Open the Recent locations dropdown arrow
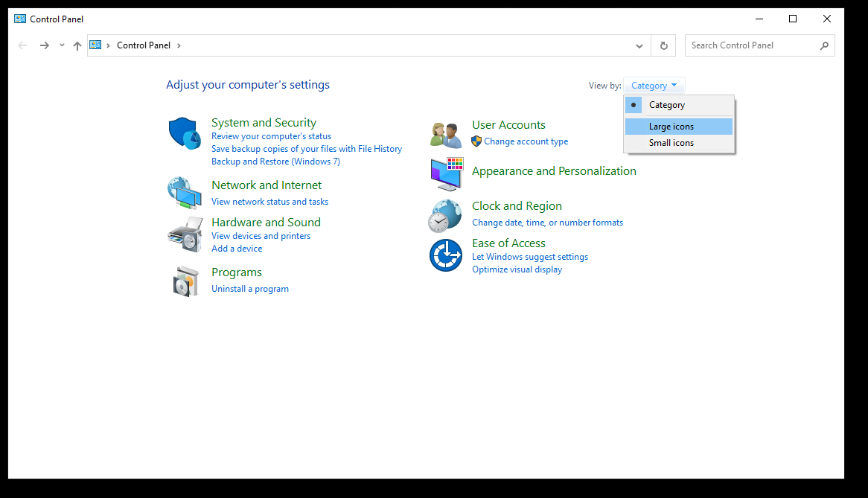The width and height of the screenshot is (868, 498). pos(62,45)
